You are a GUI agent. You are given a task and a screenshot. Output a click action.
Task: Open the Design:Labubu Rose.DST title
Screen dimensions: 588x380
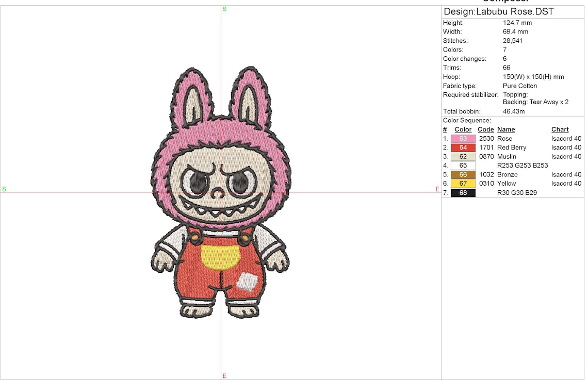(498, 11)
